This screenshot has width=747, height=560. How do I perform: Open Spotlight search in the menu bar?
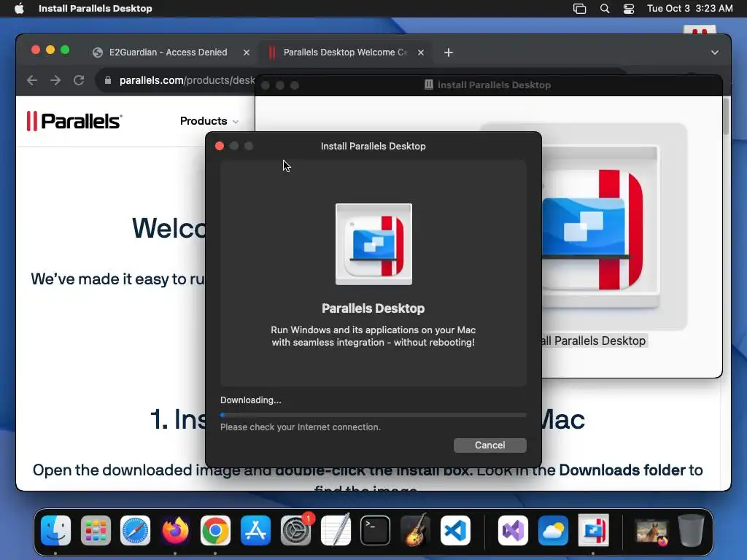click(605, 9)
